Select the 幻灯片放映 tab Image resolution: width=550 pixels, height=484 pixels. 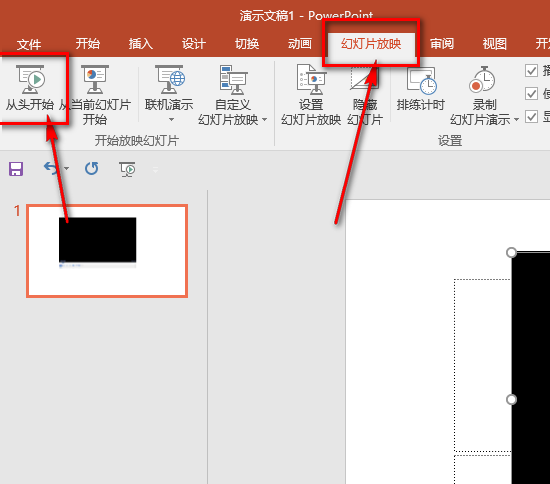point(371,44)
